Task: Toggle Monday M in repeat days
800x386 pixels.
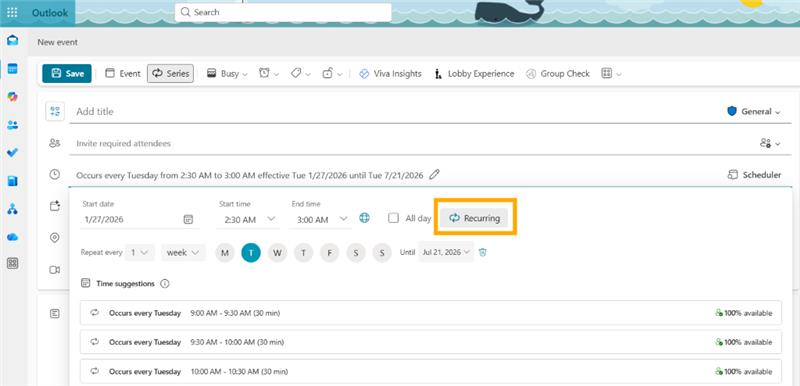Action: (225, 253)
